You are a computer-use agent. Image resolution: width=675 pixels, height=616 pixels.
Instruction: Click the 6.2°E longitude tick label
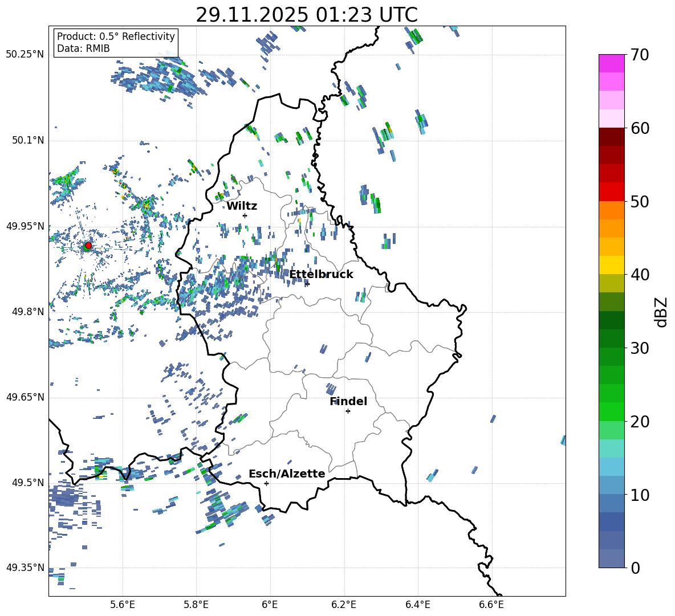[x=344, y=605]
